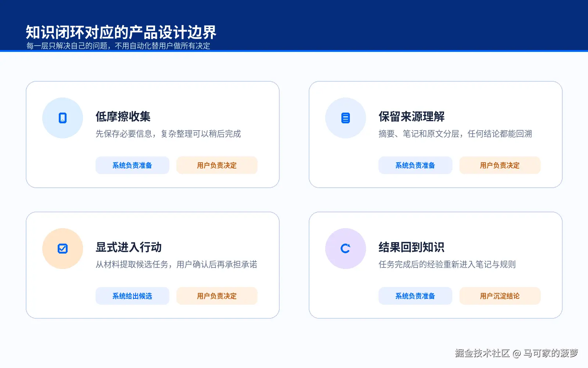Click the main title 知识闭环对应的产品设计边界
Image resolution: width=588 pixels, height=368 pixels.
(121, 32)
